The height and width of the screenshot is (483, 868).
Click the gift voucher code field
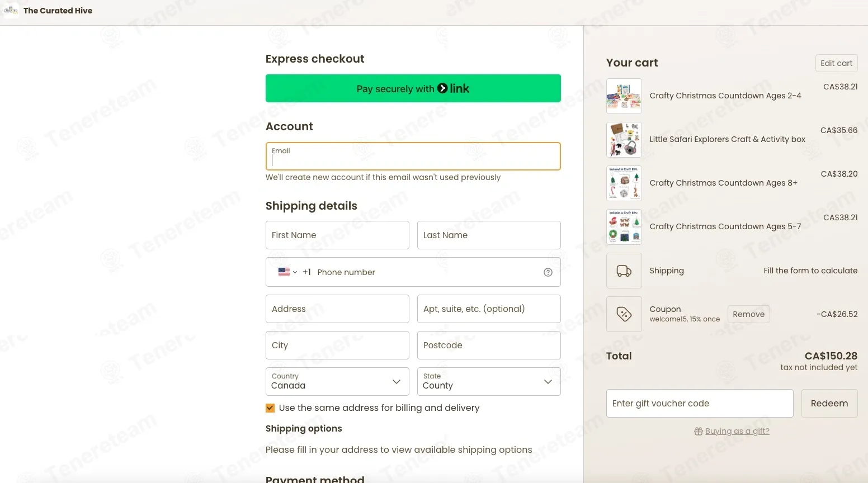pos(700,403)
